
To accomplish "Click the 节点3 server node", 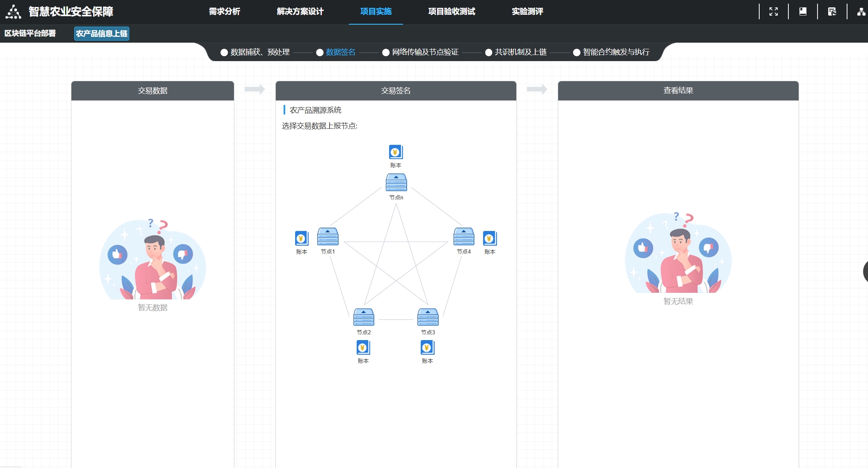I will [x=428, y=317].
